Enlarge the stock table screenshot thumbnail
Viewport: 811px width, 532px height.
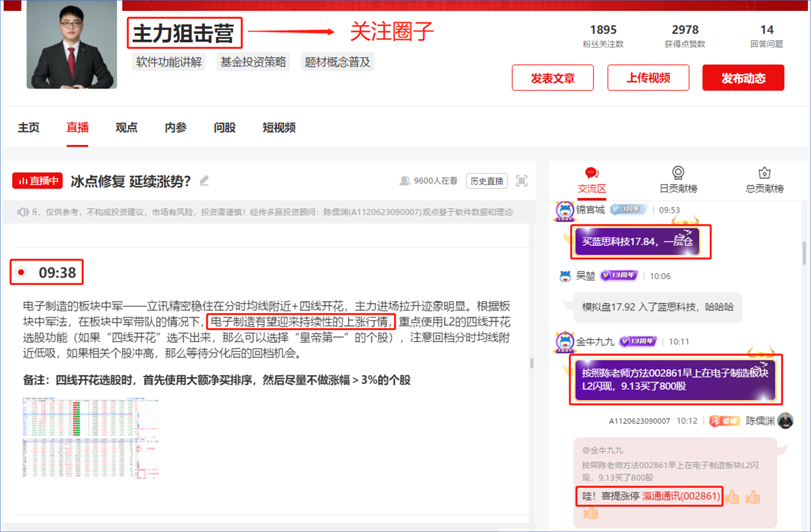pos(91,437)
